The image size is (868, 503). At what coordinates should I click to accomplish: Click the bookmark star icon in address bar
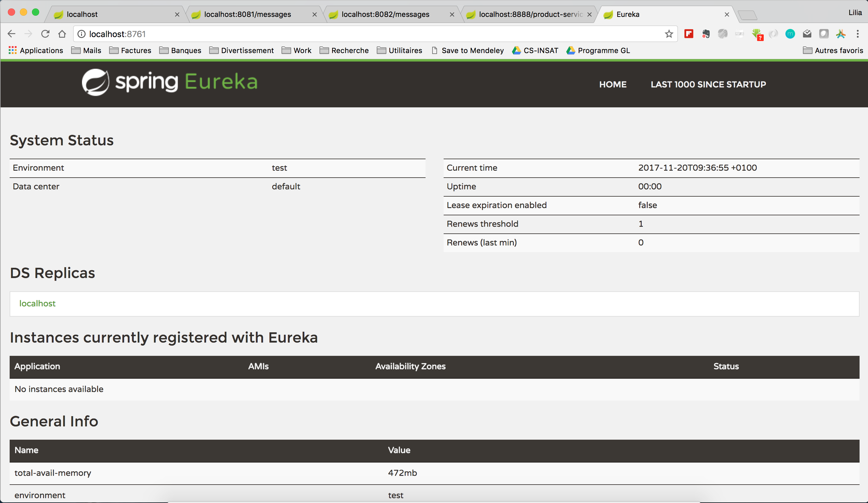(x=669, y=34)
